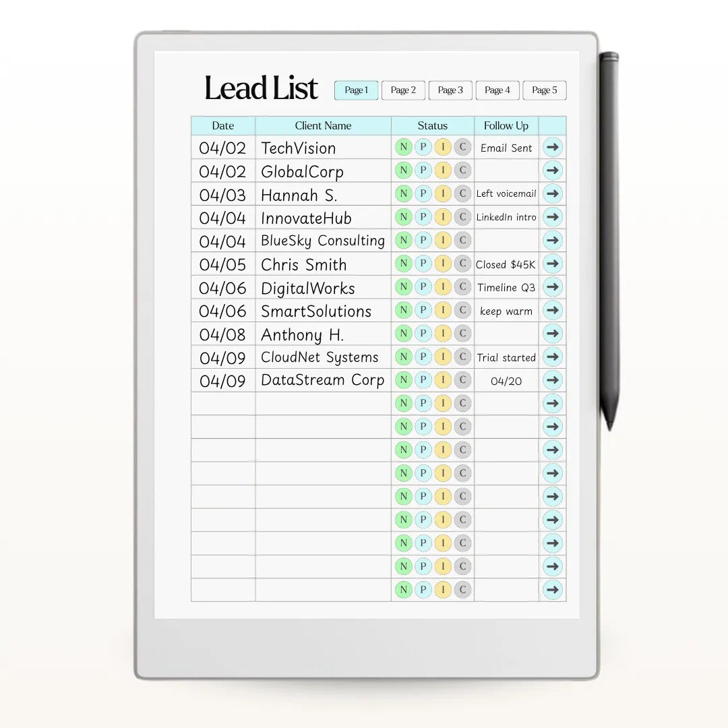Open the arrow link for Chris Smith row
728x728 pixels.
pyautogui.click(x=553, y=264)
